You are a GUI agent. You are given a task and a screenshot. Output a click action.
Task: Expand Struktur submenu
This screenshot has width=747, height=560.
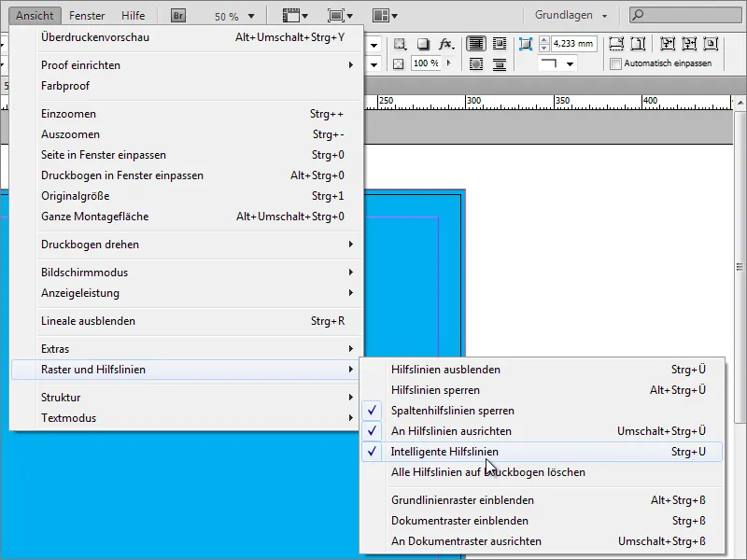click(x=186, y=398)
